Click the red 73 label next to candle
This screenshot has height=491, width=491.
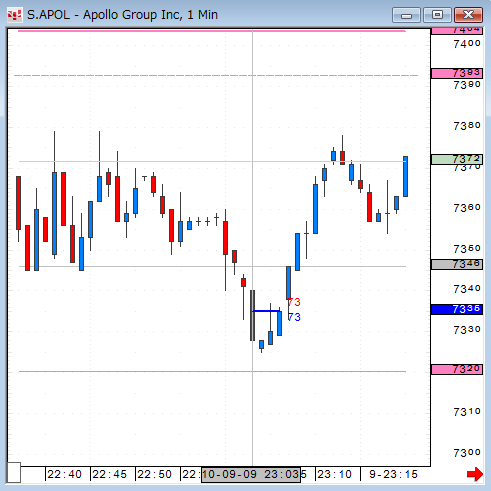[294, 302]
